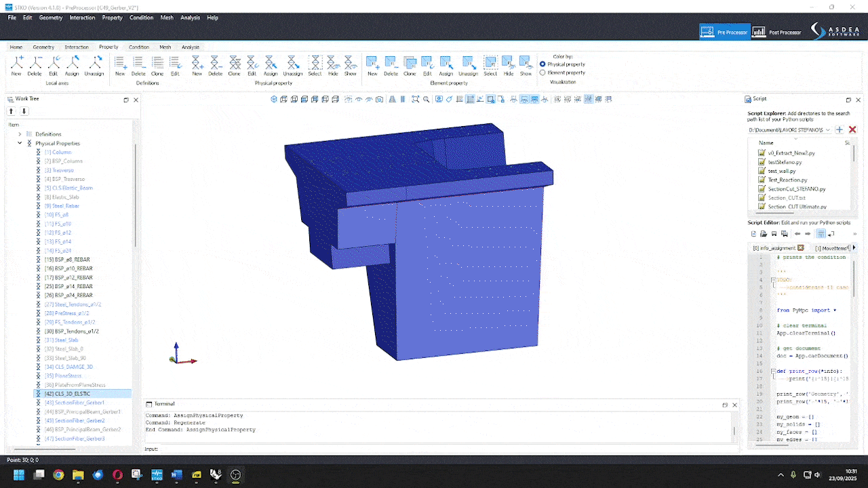
Task: Click Clone in the Physical property group
Action: coord(234,66)
